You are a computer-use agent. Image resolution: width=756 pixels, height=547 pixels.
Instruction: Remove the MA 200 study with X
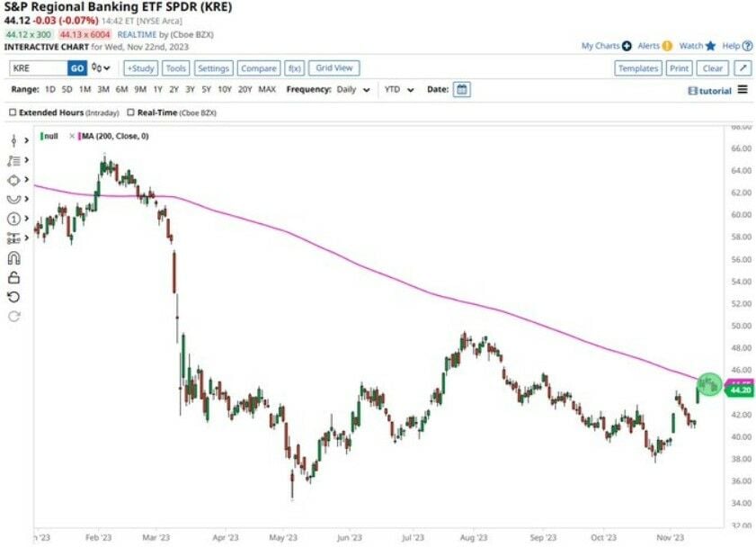pos(72,136)
